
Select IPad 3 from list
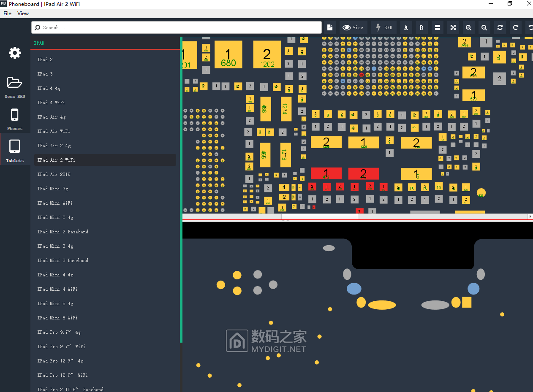(x=105, y=74)
